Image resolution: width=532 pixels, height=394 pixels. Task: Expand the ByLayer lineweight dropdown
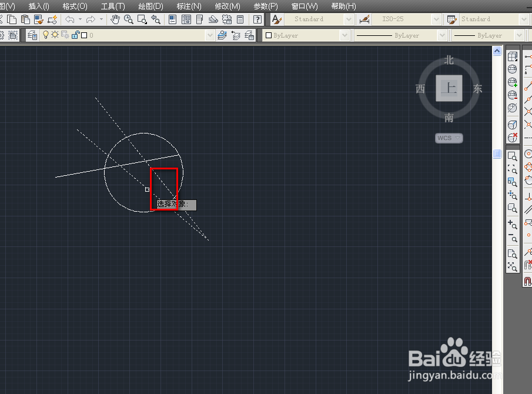[x=519, y=35]
